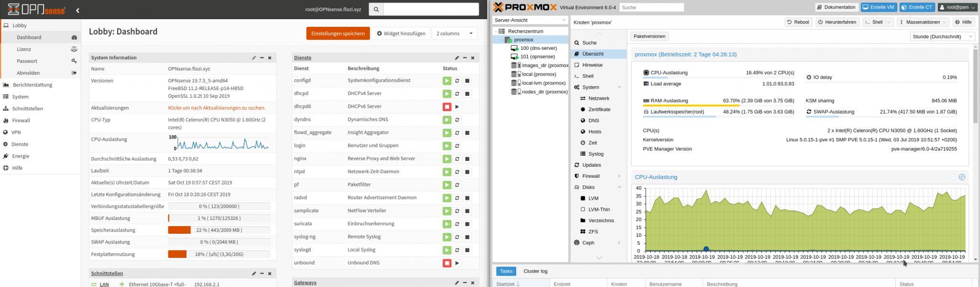This screenshot has height=287, width=980.
Task: Open Übersicht in the Proxmox node menu
Action: pos(598,54)
